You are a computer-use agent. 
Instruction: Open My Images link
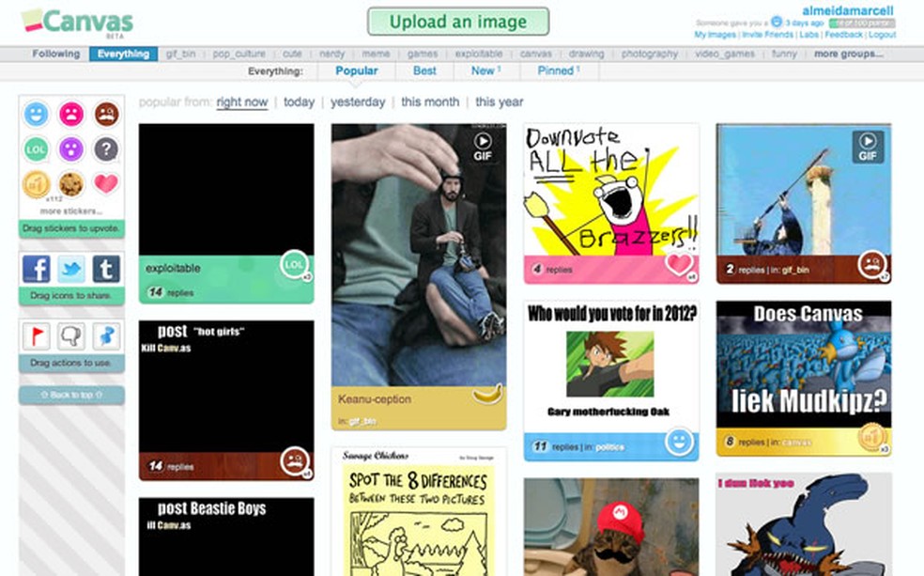pos(715,35)
